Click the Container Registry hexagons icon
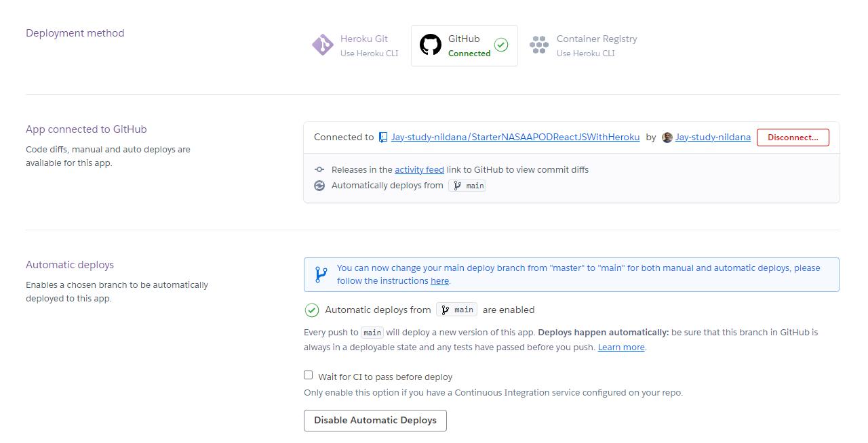868x443 pixels. click(x=539, y=45)
